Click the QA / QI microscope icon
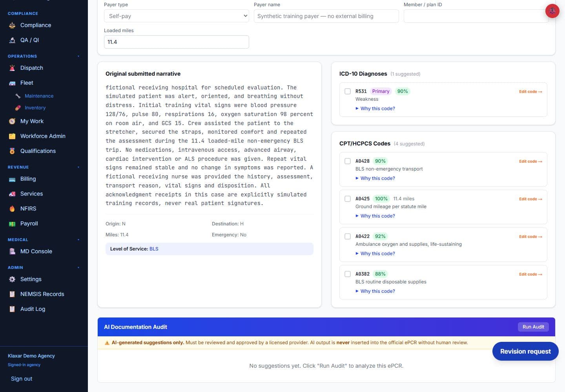Viewport: 565px width, 392px height. pos(12,40)
